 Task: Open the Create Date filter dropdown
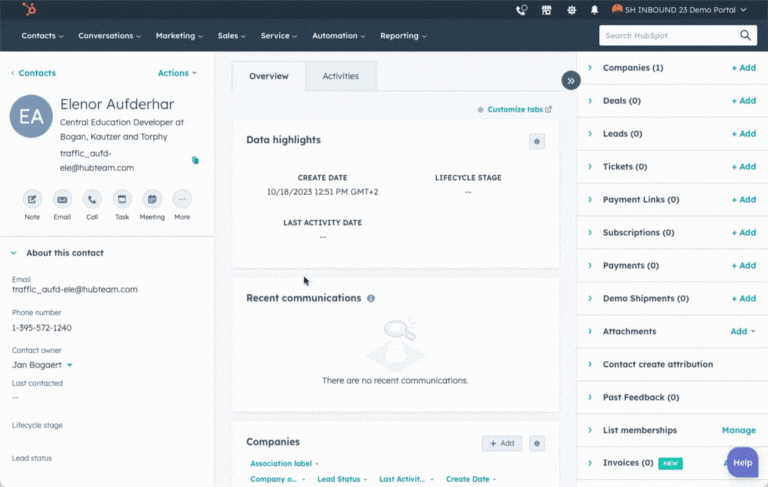[x=471, y=479]
